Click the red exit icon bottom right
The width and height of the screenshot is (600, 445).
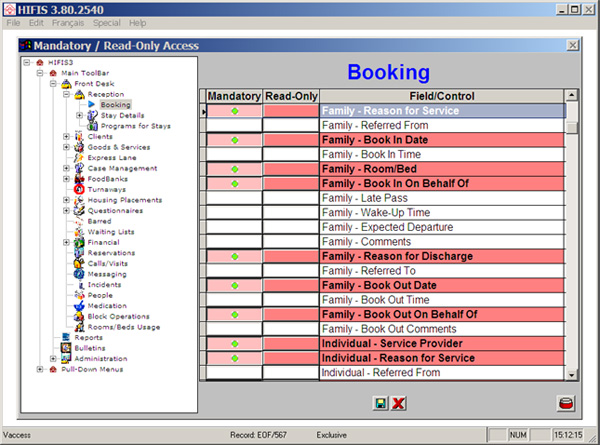click(x=566, y=403)
